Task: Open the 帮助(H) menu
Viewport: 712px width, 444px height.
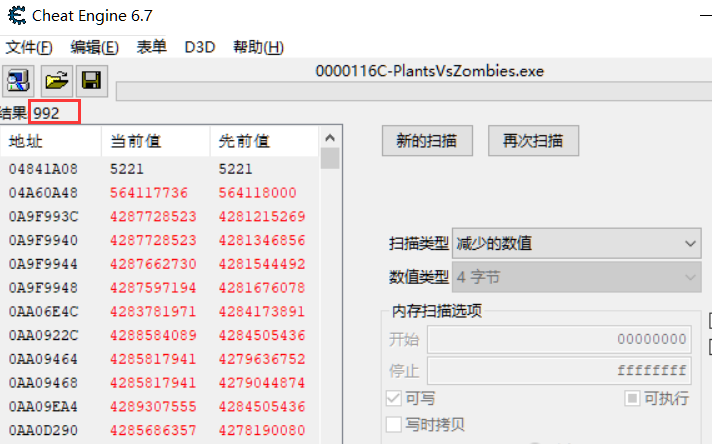Action: [258, 47]
